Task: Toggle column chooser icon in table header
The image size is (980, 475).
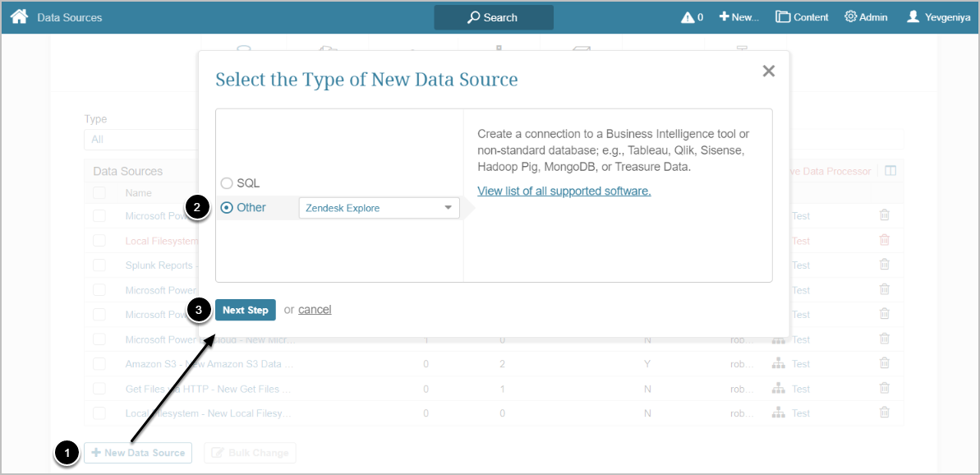Action: click(x=890, y=171)
